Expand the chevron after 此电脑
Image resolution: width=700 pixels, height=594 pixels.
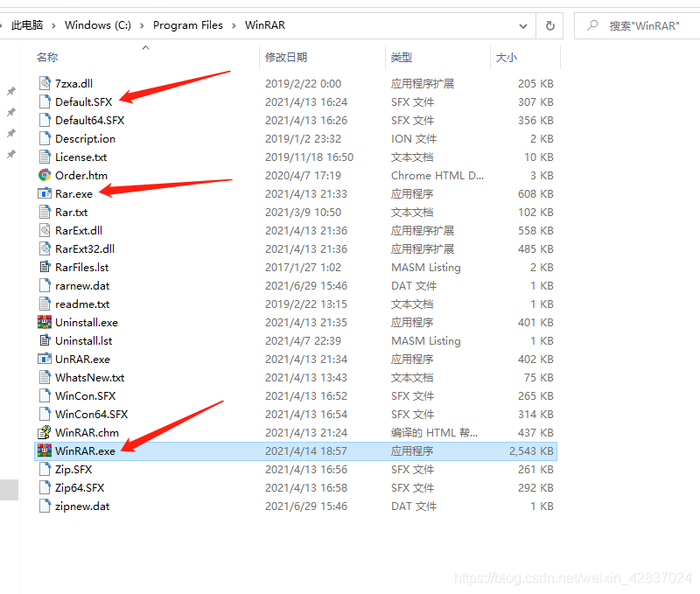click(53, 26)
